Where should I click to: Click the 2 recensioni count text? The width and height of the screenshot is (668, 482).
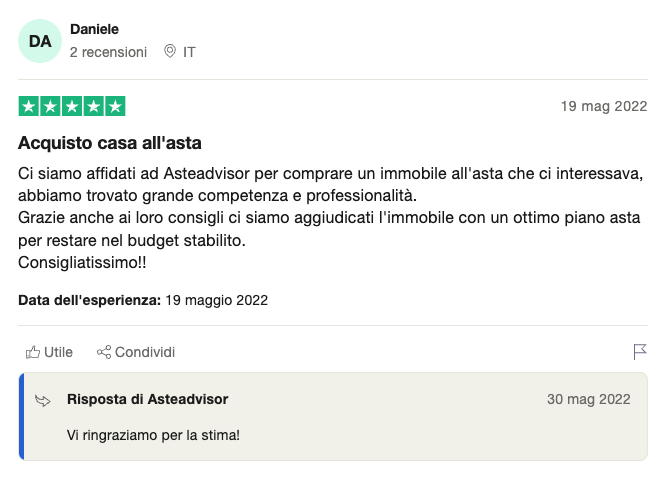pos(108,52)
